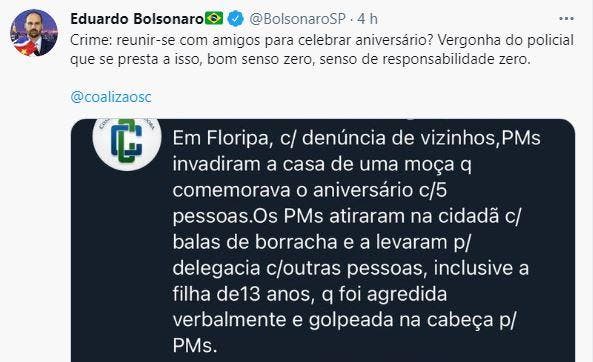The height and width of the screenshot is (362, 593).
Task: Click the tweet line 'que se presta a isso'
Action: [x=300, y=59]
